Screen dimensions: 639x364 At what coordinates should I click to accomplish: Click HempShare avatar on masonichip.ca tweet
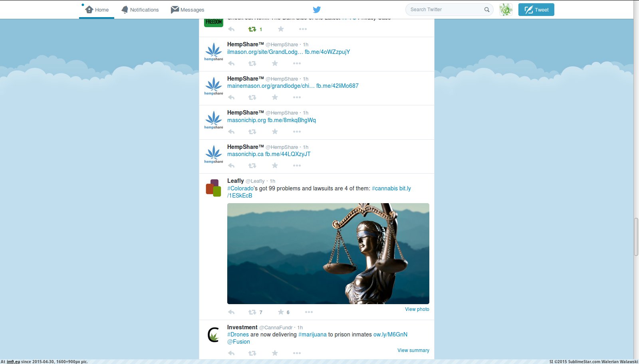(x=214, y=154)
